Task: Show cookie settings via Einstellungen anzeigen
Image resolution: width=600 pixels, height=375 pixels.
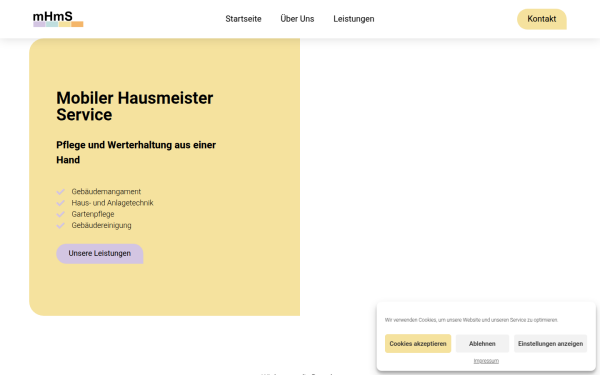Action: click(550, 344)
